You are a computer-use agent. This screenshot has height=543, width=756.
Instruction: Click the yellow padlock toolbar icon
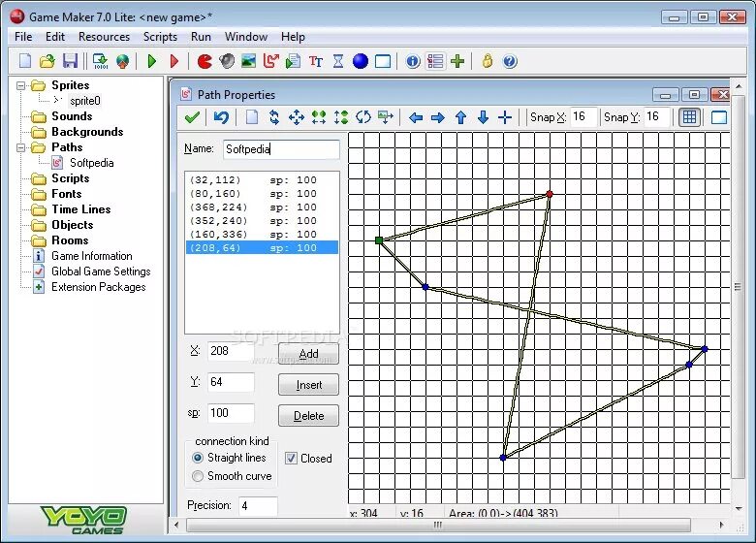tap(488, 61)
